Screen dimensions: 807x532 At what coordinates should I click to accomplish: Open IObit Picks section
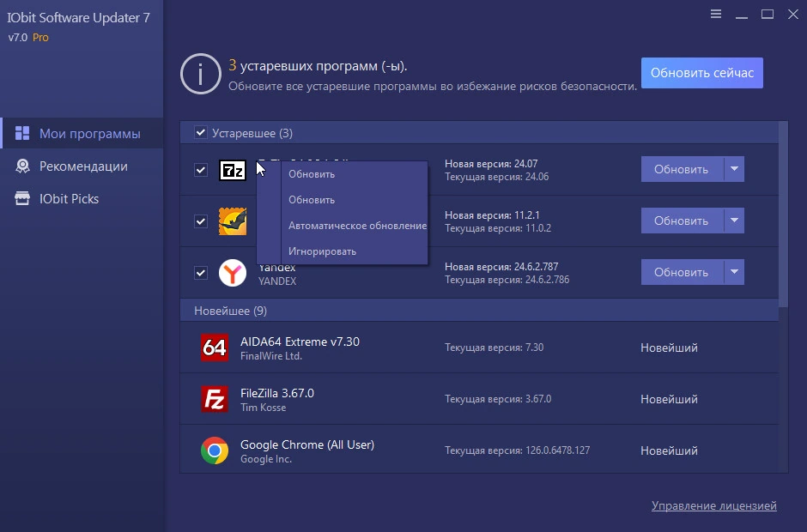(x=82, y=198)
